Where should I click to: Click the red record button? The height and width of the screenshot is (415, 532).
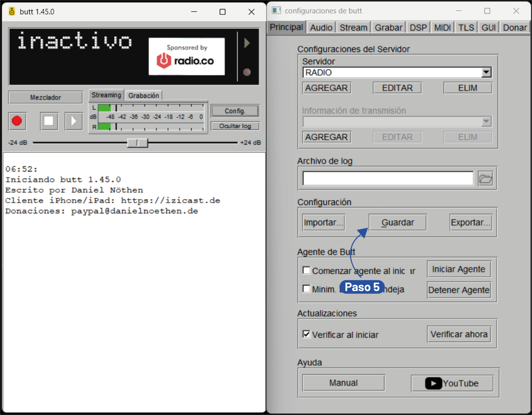tap(17, 121)
